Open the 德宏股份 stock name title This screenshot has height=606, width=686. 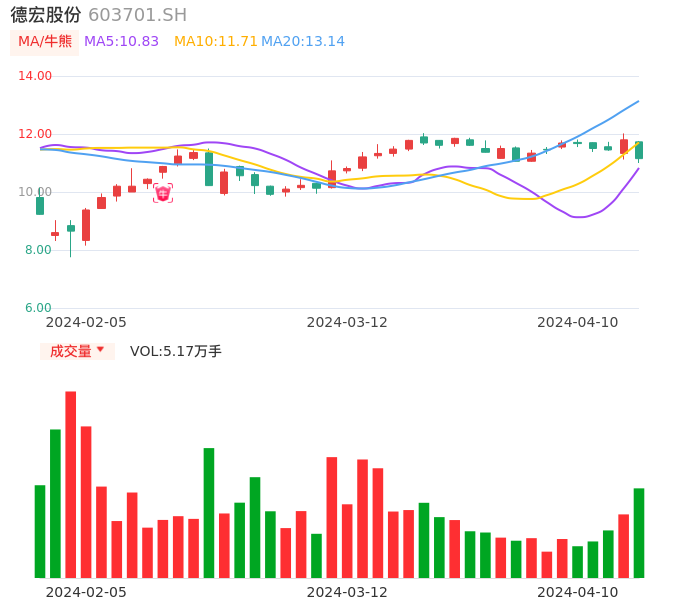tap(46, 15)
